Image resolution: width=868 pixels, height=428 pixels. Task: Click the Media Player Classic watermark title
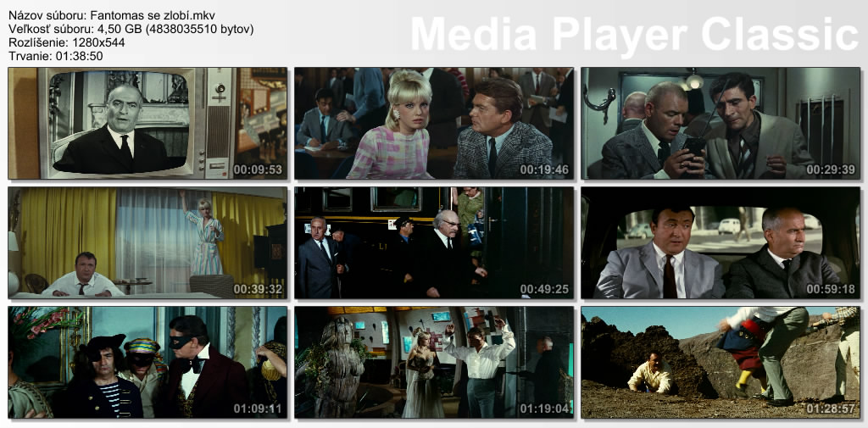coord(634,35)
